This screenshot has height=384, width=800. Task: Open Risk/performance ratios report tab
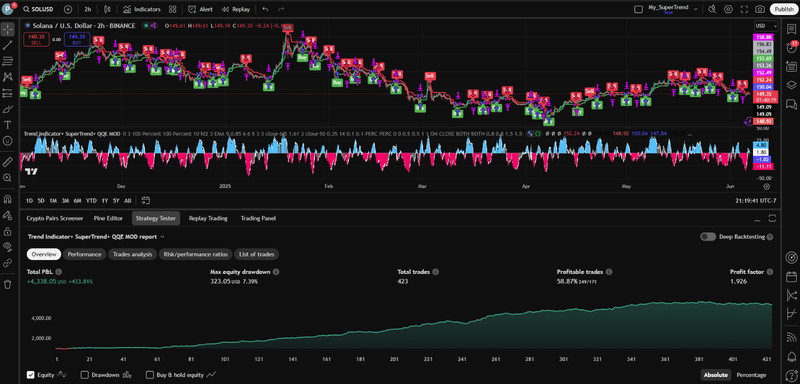[196, 254]
